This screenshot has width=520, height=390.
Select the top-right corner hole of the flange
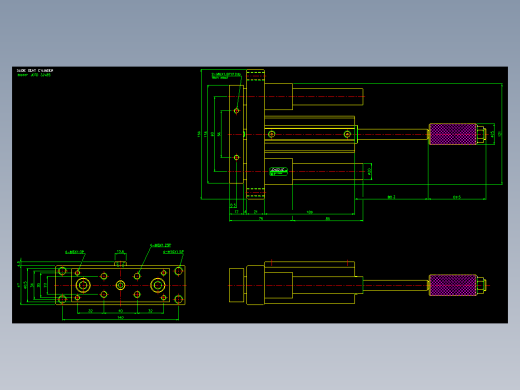179,271
